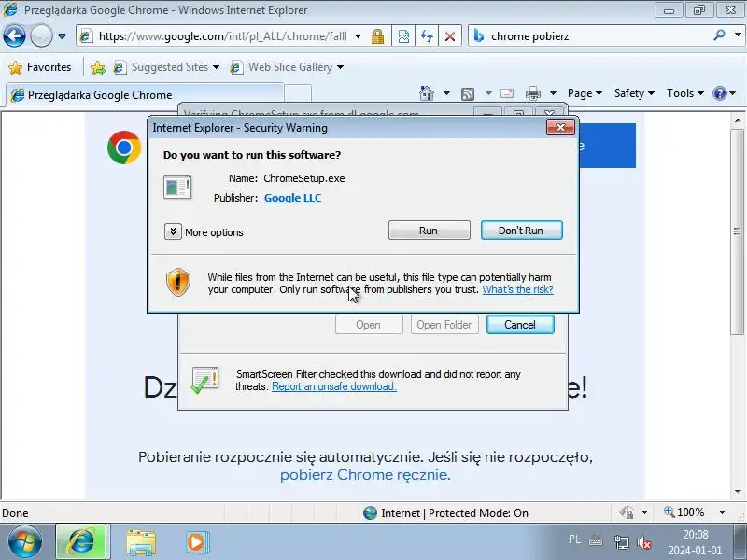
Task: Open Suggested Sites dropdown
Action: (166, 67)
